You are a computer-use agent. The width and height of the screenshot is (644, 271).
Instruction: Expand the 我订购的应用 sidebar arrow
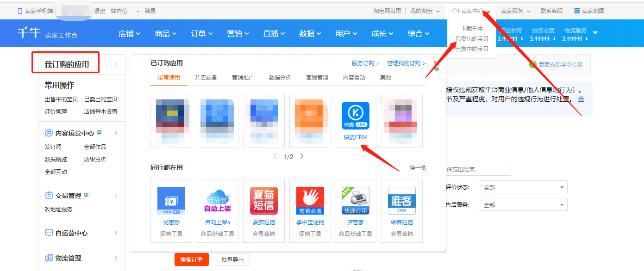point(116,65)
